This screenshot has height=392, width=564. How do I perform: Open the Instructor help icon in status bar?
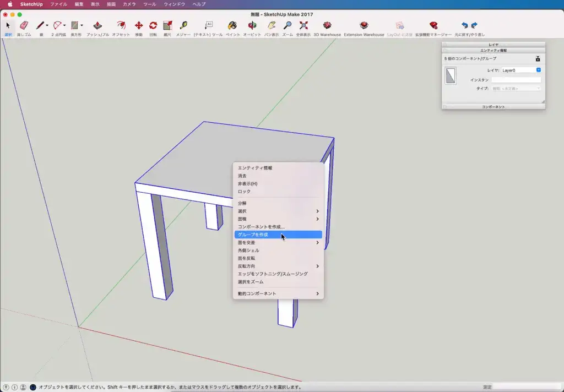[x=32, y=388]
